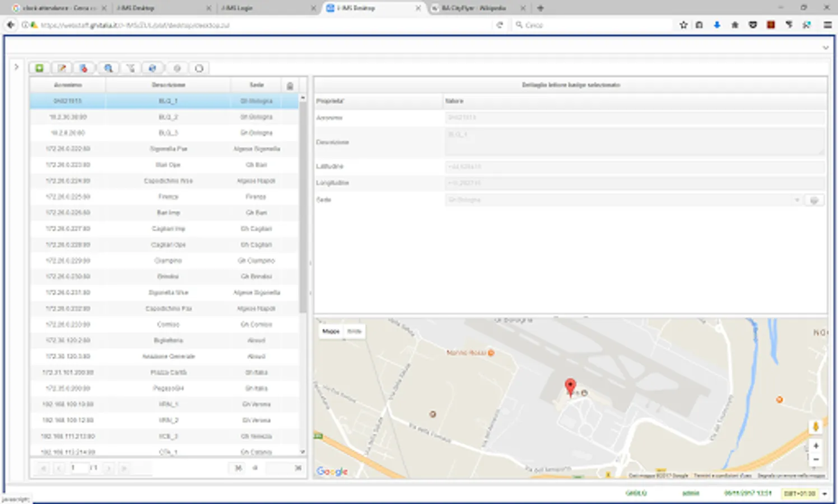Switch to the BA CityFlyer Wikipedia tab
838x504 pixels.
point(473,8)
